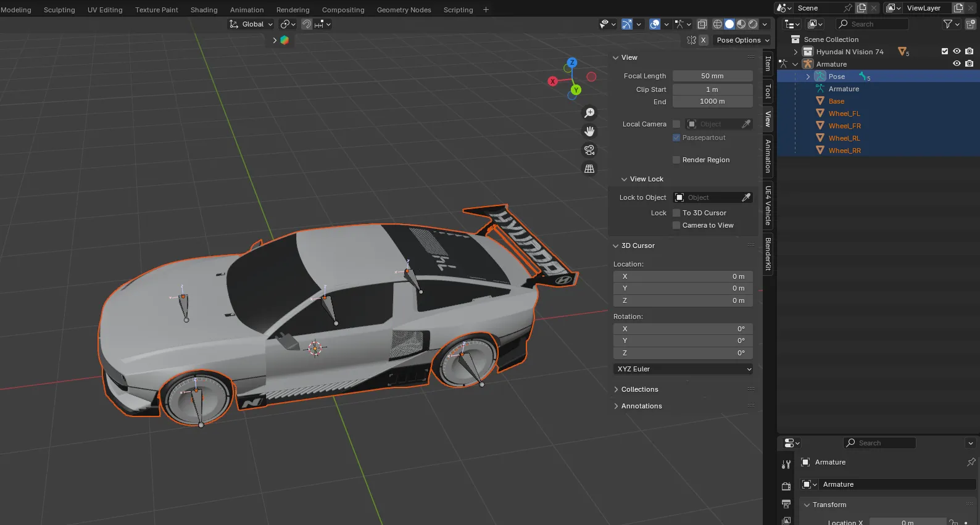The image size is (980, 525).
Task: Click 3D Cursor Location X field
Action: click(683, 276)
